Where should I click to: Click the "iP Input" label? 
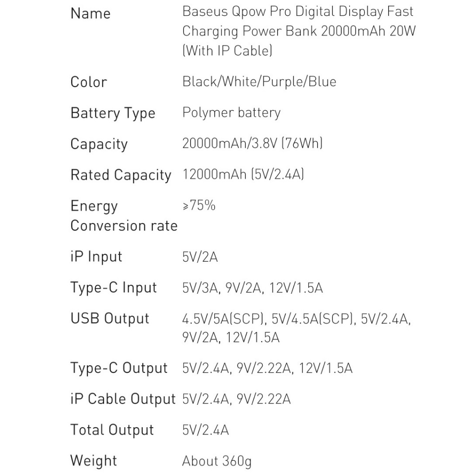point(96,257)
